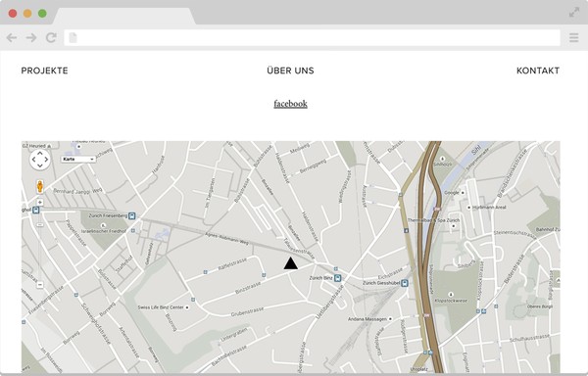The width and height of the screenshot is (588, 376).
Task: Click the red close window button
Action: point(13,14)
